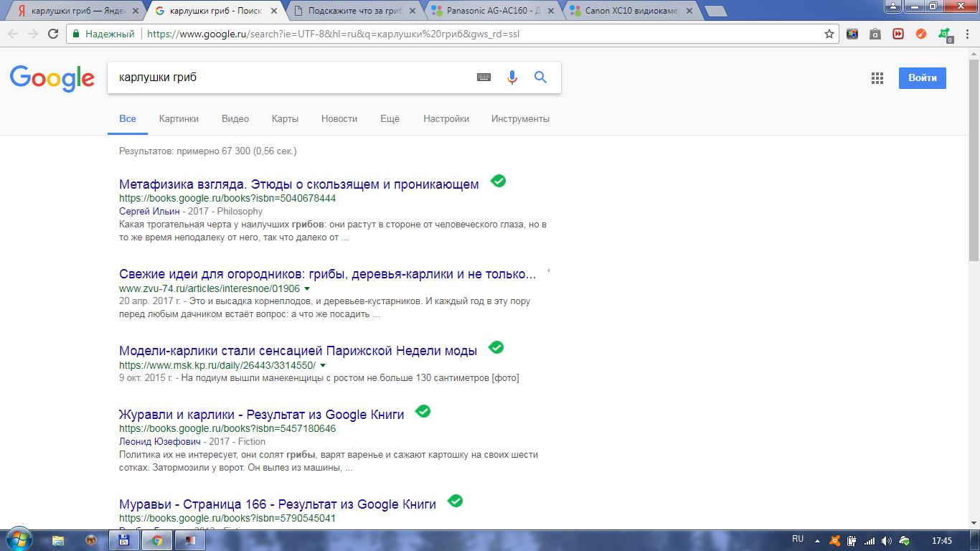Open the Chrome three-dot menu
Viewport: 980px width, 551px height.
[x=968, y=34]
